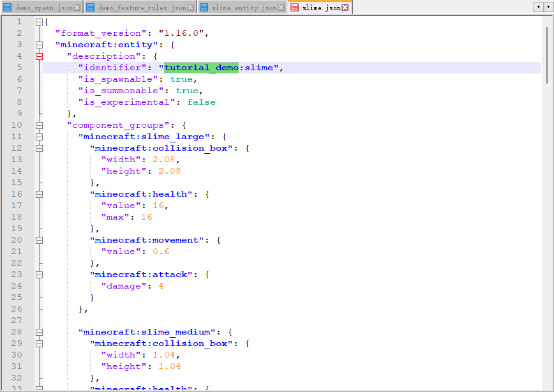The height and width of the screenshot is (392, 554).
Task: Collapse the minecraft:health fold on line 16
Action: click(x=39, y=194)
